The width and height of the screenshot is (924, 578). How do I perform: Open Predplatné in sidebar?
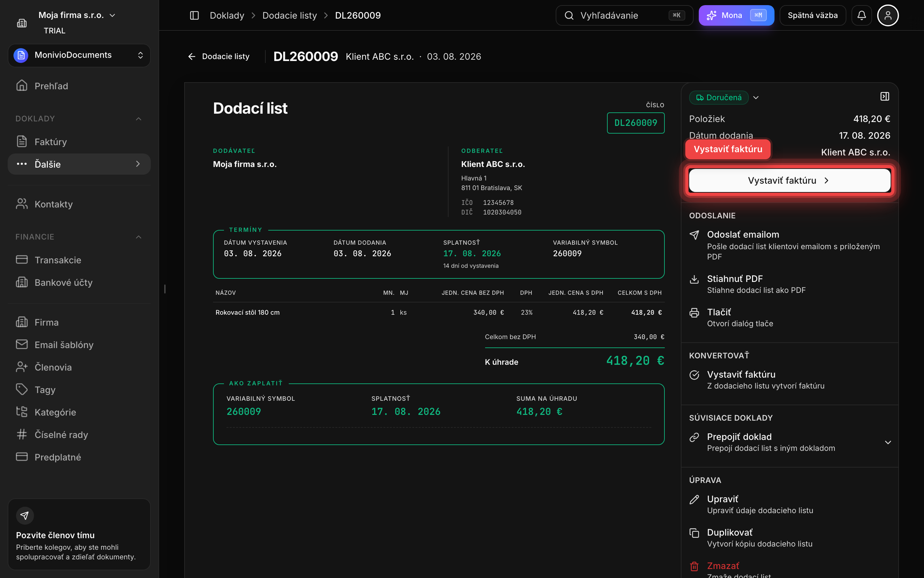[x=79, y=457]
